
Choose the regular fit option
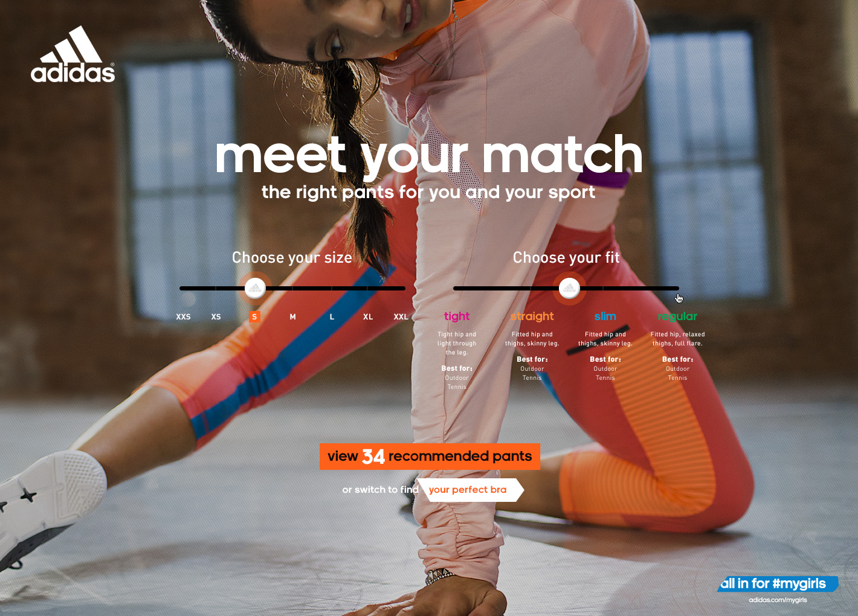coord(677,316)
